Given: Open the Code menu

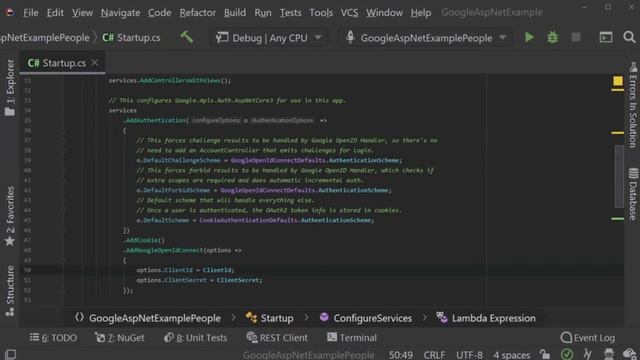Looking at the screenshot, I should [x=160, y=13].
